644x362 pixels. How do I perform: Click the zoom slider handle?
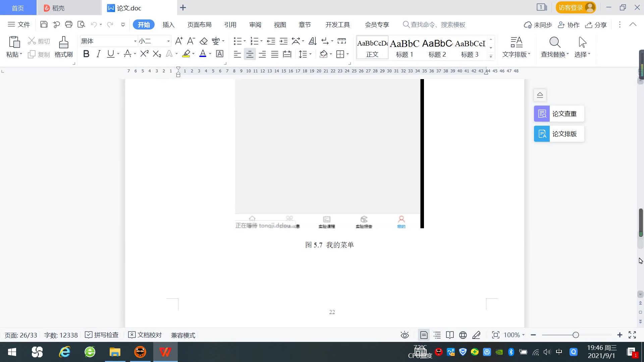click(x=576, y=335)
